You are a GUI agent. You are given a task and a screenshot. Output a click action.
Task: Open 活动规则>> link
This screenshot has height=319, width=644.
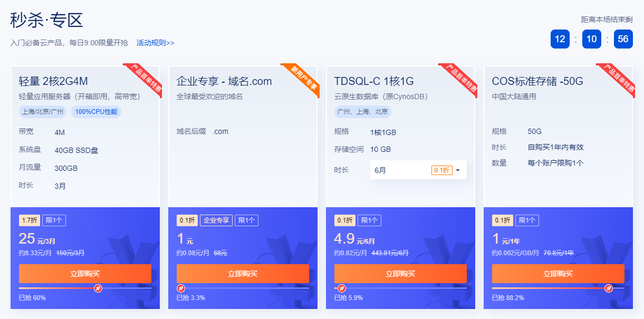click(x=155, y=43)
